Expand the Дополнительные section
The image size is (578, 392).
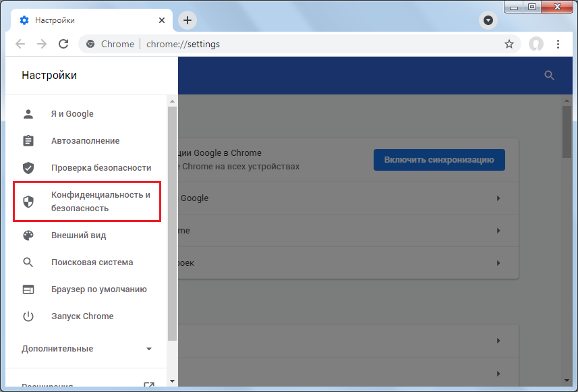click(x=86, y=349)
